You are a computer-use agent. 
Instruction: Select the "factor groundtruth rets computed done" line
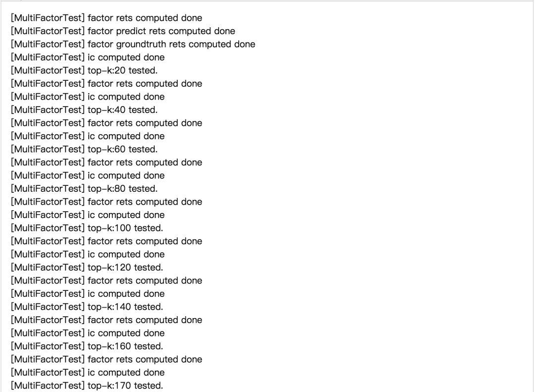(133, 44)
